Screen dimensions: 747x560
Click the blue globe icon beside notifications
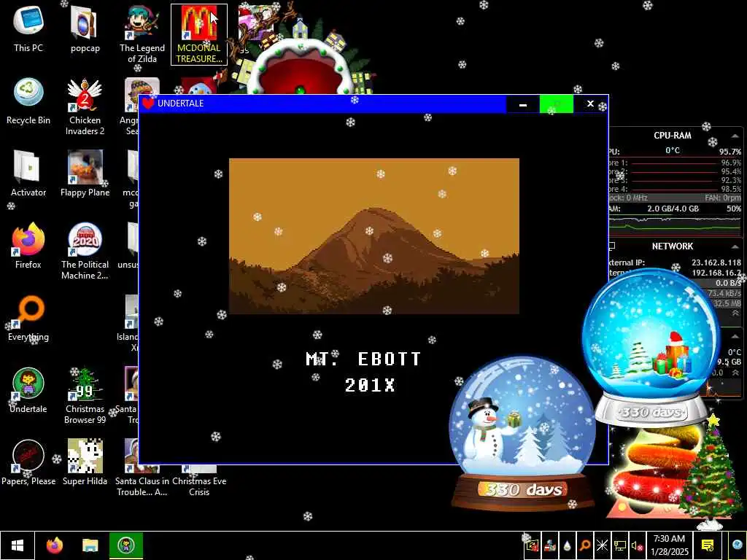pos(738,545)
